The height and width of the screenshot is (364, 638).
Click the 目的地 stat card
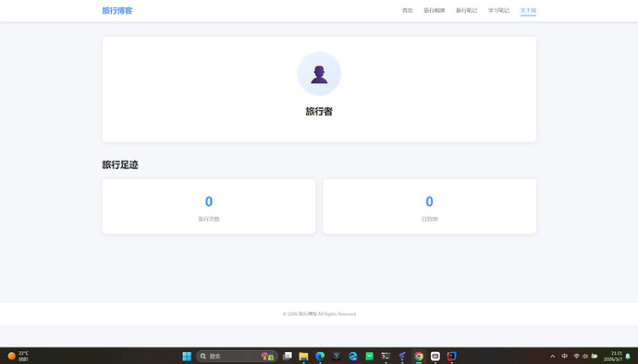pos(429,206)
